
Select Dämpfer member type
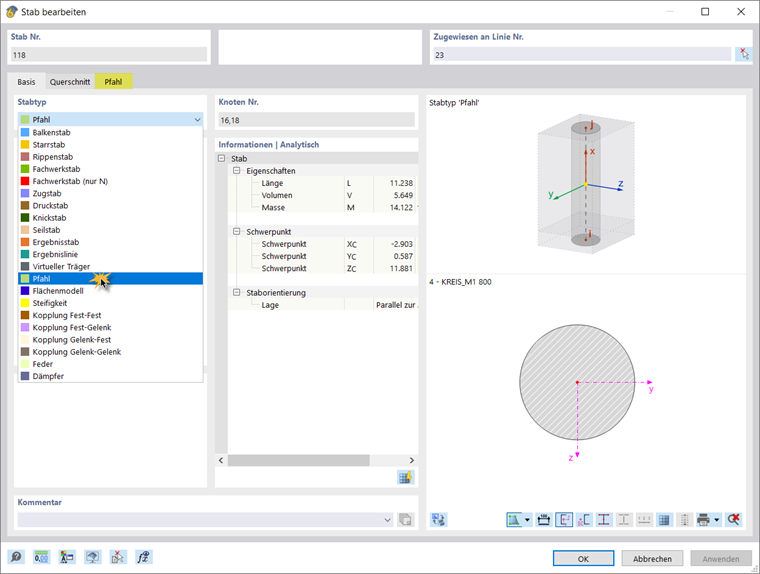111,376
